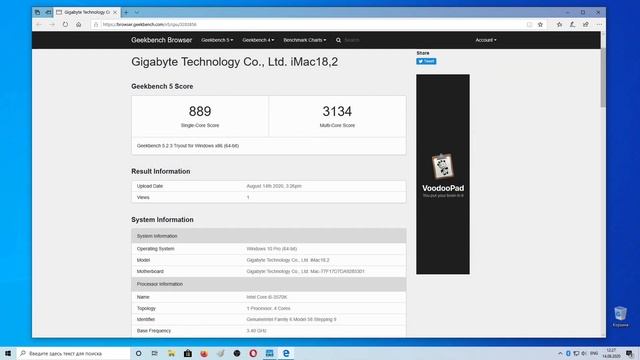640x360 pixels.
Task: Select the Gigabyte Technology browser tab
Action: tap(87, 12)
